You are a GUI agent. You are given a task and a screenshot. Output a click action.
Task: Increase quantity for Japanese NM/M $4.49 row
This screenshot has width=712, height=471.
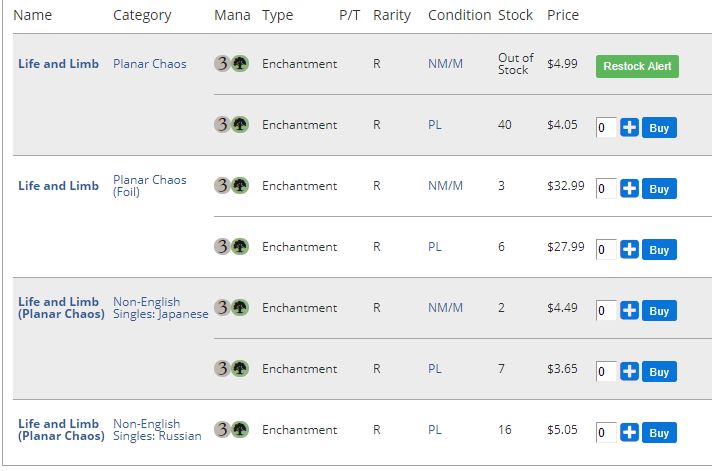click(629, 311)
